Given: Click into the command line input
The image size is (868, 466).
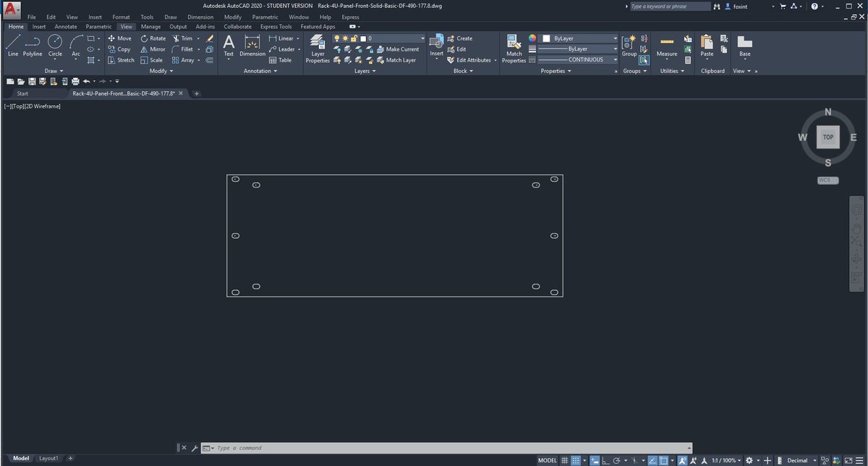Looking at the screenshot, I should coord(448,448).
